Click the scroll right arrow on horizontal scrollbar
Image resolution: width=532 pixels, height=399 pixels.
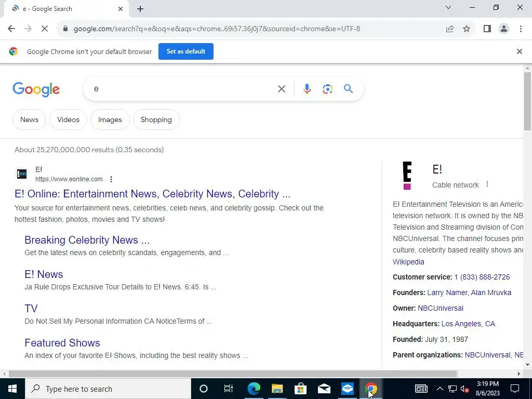(518, 374)
